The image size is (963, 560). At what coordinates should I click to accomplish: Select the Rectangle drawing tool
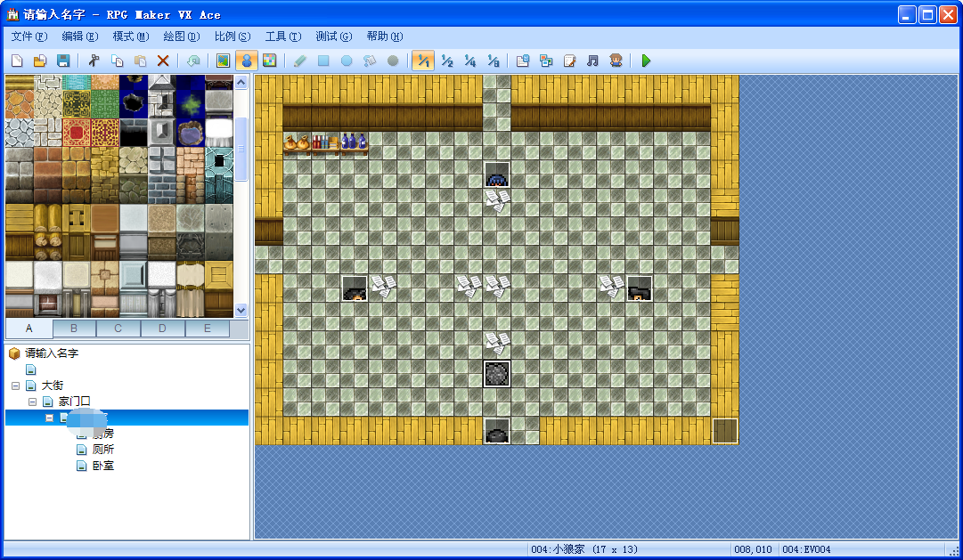[x=323, y=61]
